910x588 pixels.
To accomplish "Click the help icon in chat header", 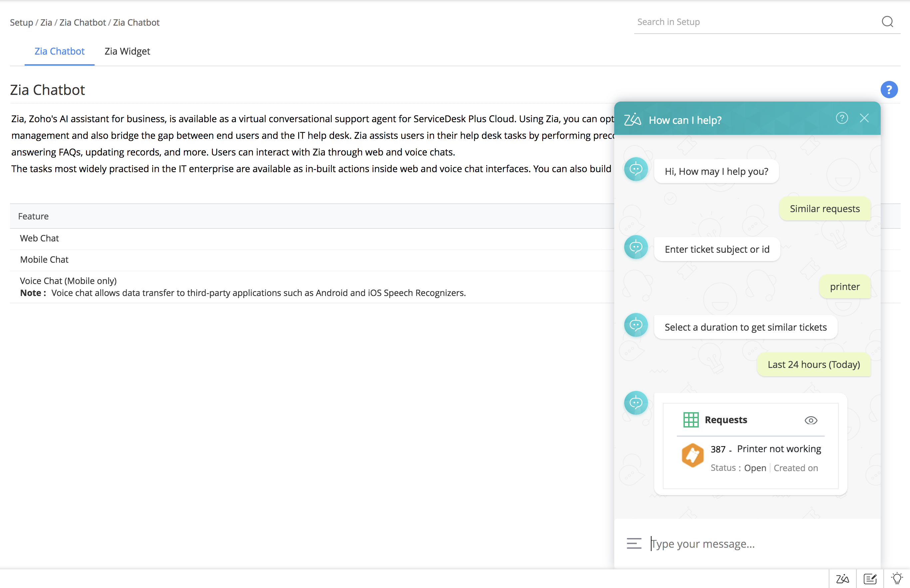I will [x=842, y=118].
